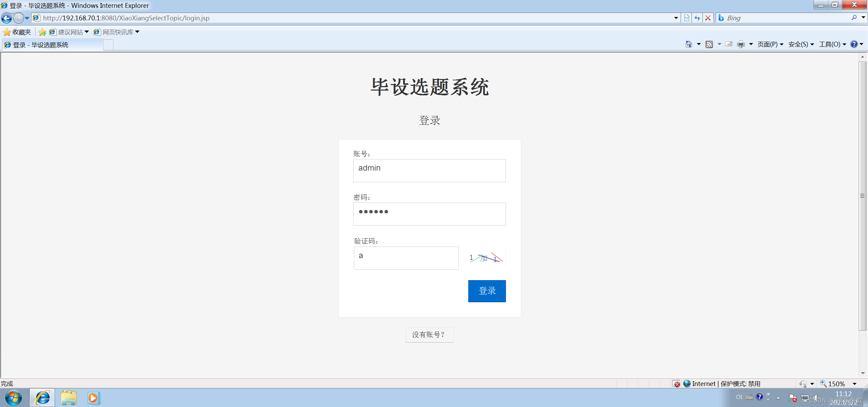
Task: Click the Compatibility View icon
Action: point(686,18)
